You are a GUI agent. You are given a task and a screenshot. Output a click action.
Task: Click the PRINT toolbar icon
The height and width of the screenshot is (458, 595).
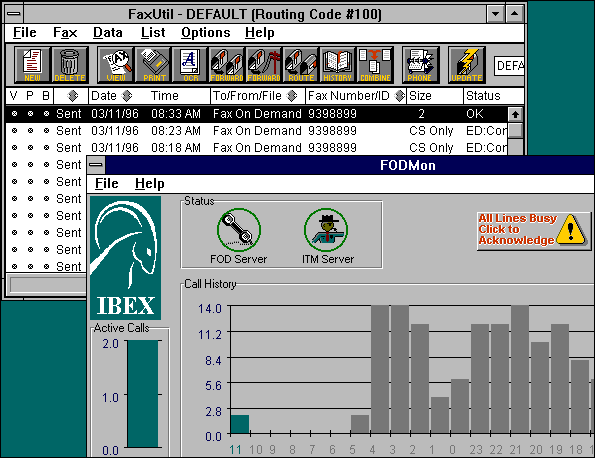(x=153, y=65)
